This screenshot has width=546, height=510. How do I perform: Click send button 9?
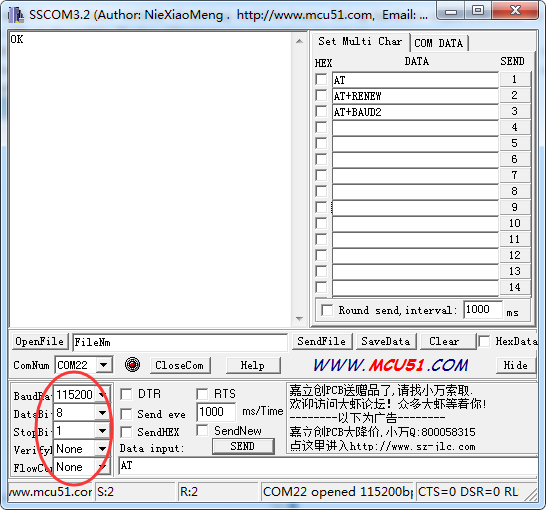514,207
